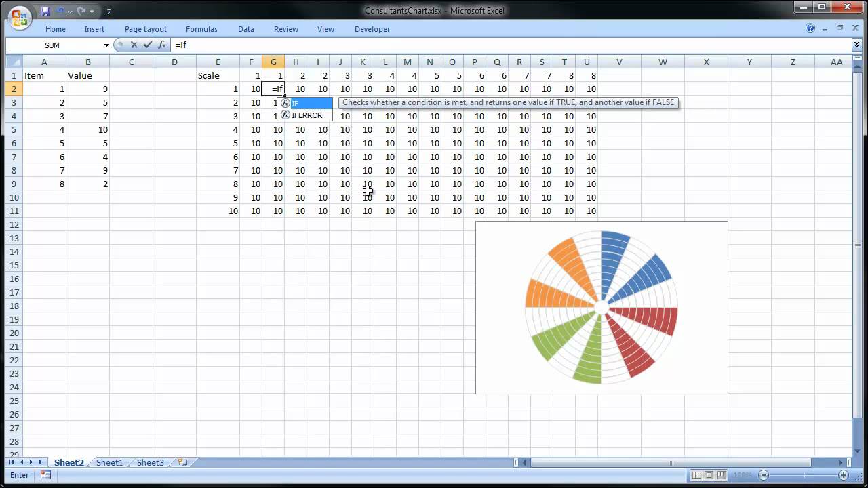Switch to Page Layout view in the status bar

(x=709, y=475)
